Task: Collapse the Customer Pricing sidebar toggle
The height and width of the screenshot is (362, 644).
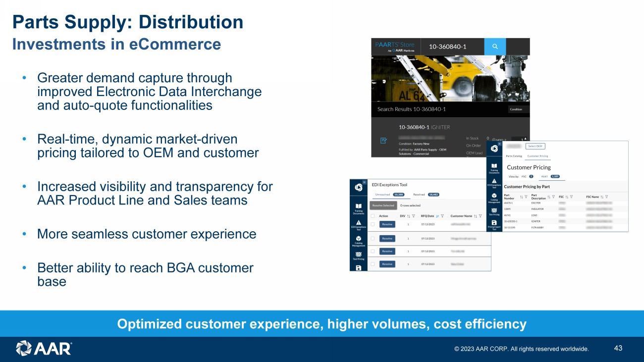Action: click(500, 144)
